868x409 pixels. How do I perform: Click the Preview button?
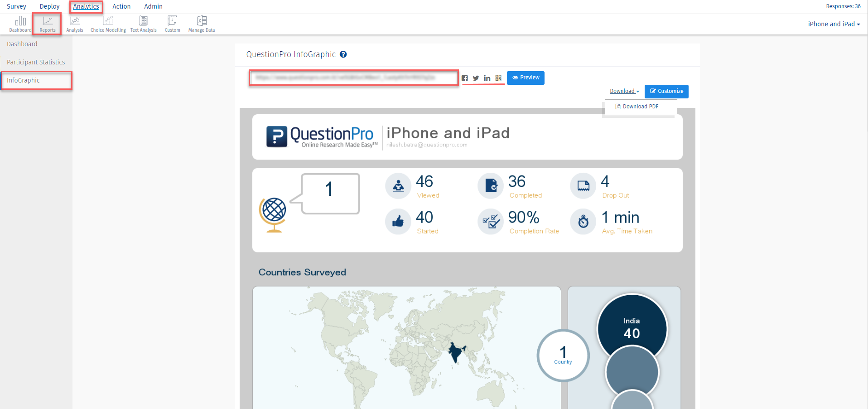click(x=526, y=78)
